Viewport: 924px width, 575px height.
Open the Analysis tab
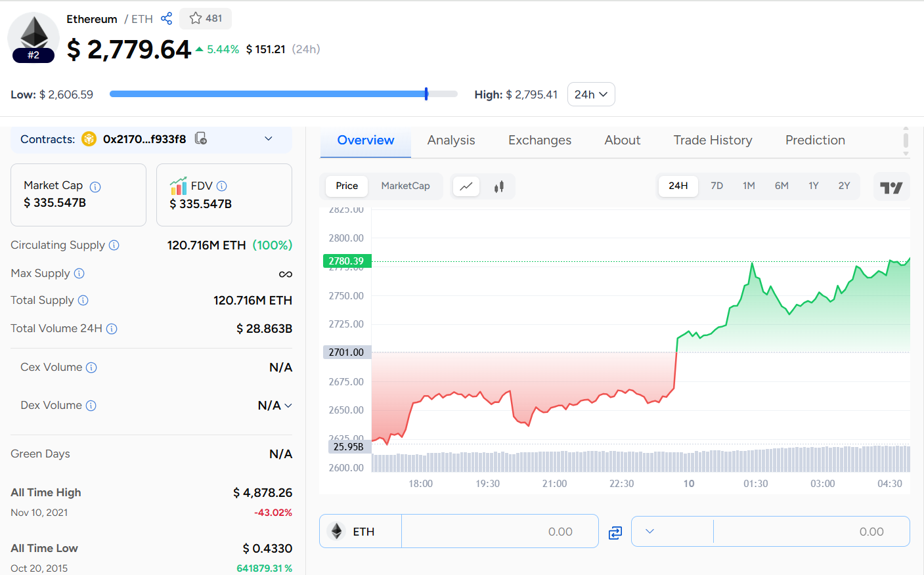click(x=451, y=140)
